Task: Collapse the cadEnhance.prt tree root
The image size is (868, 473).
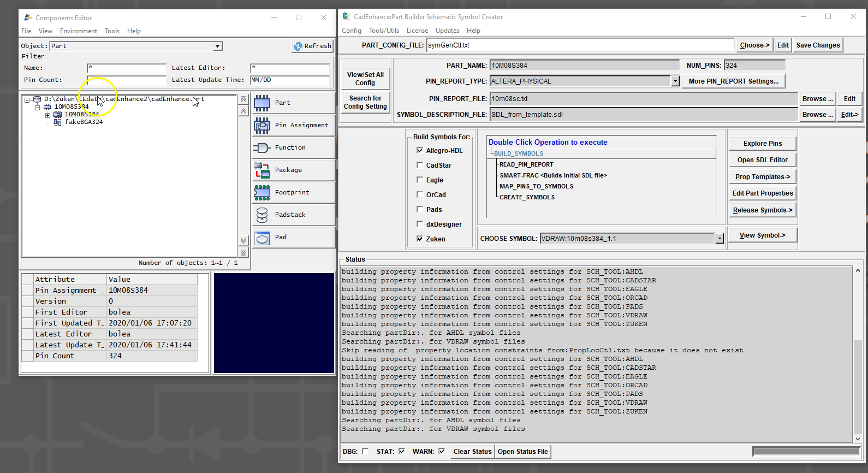Action: pos(27,99)
